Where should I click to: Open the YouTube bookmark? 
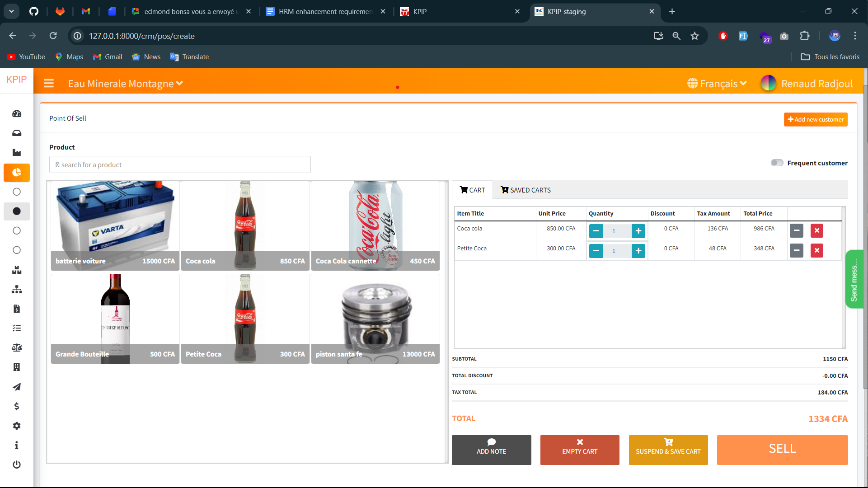[x=26, y=57]
